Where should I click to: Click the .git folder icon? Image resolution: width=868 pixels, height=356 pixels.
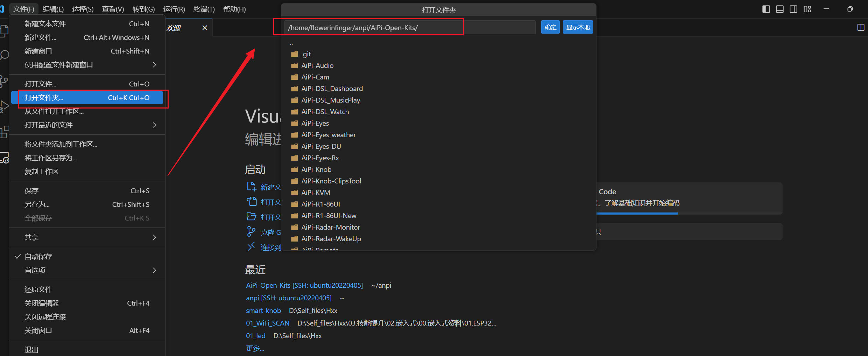coord(295,54)
